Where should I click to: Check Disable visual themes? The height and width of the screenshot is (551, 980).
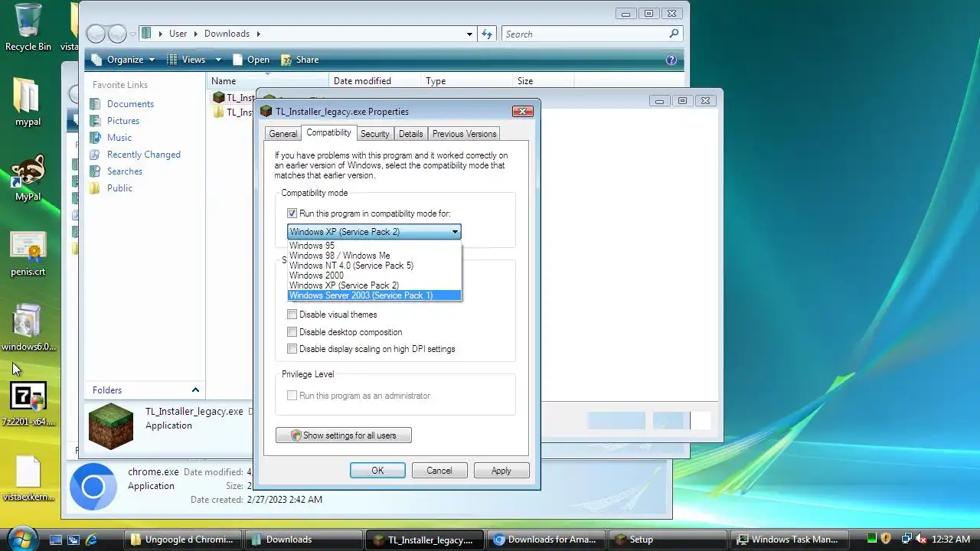(x=292, y=315)
